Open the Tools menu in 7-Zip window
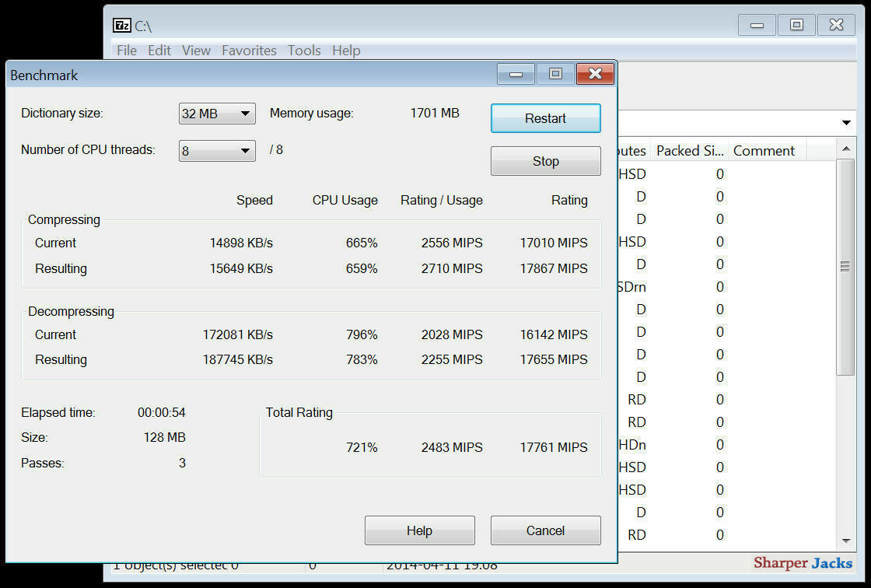871x588 pixels. coord(304,51)
